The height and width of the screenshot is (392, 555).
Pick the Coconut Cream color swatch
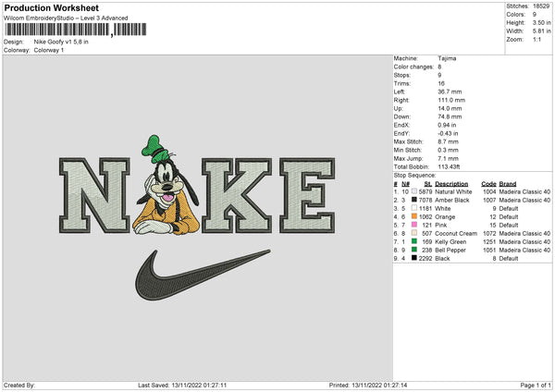point(414,233)
